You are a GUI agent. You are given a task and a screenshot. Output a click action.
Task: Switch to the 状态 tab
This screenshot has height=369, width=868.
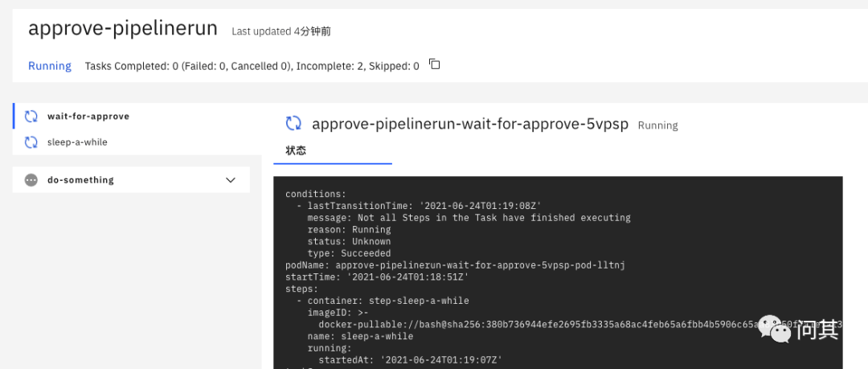coord(296,150)
